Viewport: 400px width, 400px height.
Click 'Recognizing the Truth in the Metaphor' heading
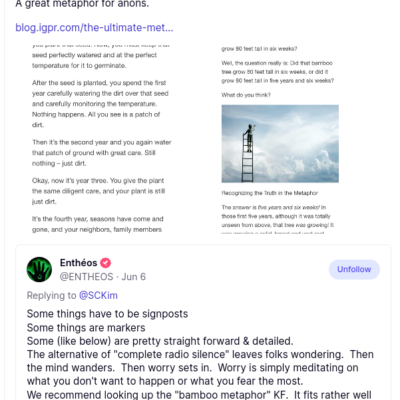click(x=270, y=193)
